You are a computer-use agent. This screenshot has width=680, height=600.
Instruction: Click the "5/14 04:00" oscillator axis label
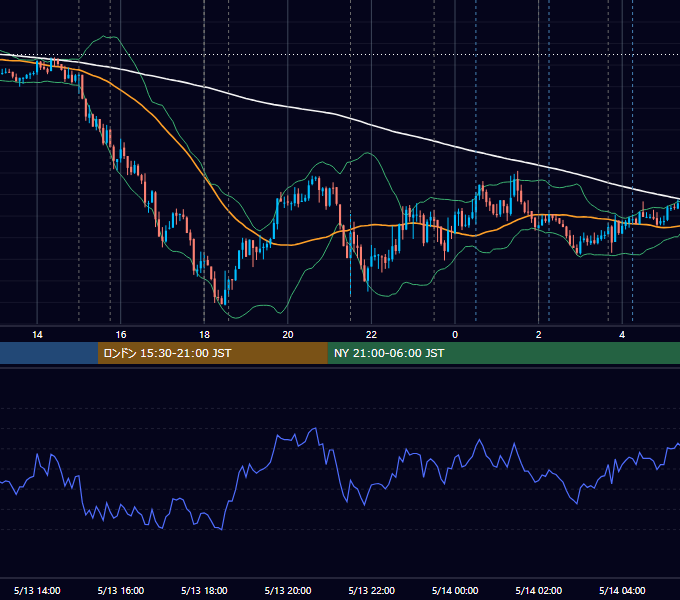click(622, 590)
